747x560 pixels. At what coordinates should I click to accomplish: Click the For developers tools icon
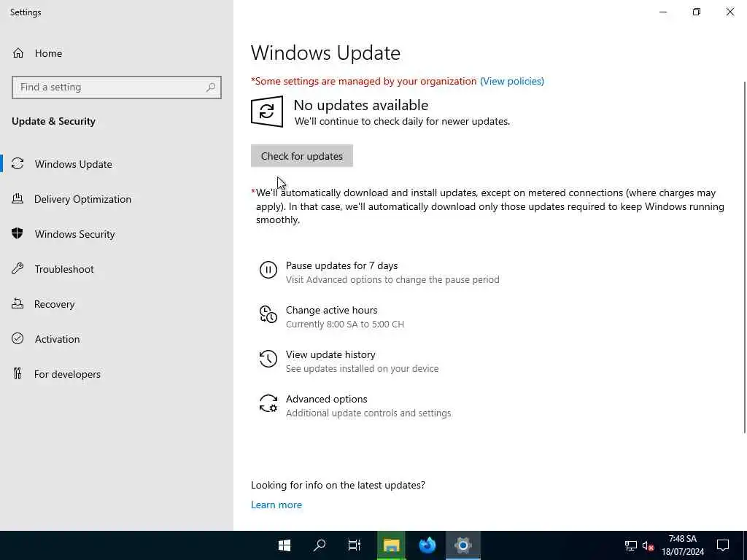click(18, 374)
